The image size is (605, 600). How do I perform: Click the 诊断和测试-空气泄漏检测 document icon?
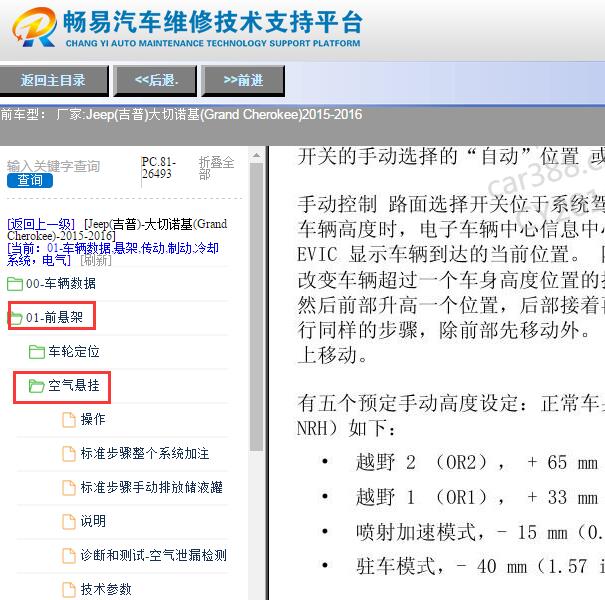[x=69, y=555]
